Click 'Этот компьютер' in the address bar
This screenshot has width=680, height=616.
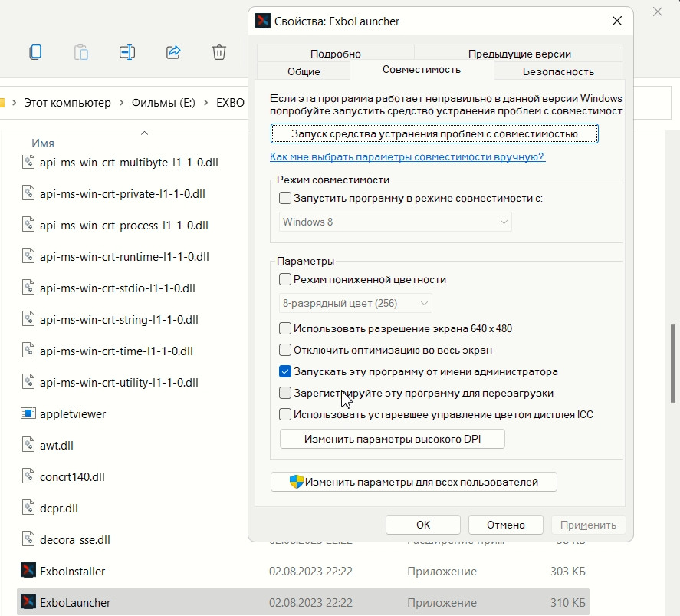[x=67, y=102]
